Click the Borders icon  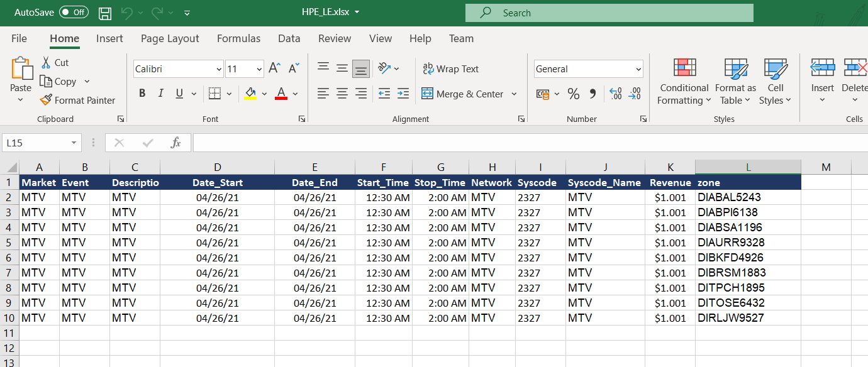214,94
